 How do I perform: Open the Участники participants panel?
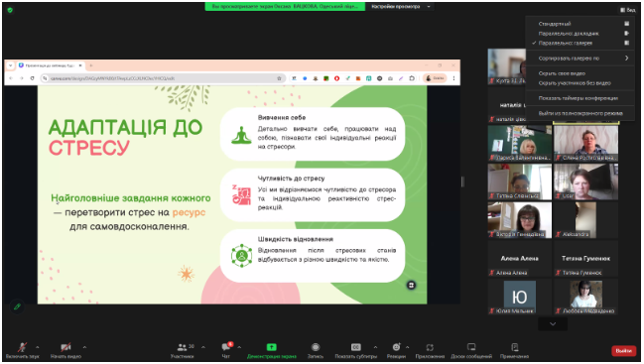[183, 350]
